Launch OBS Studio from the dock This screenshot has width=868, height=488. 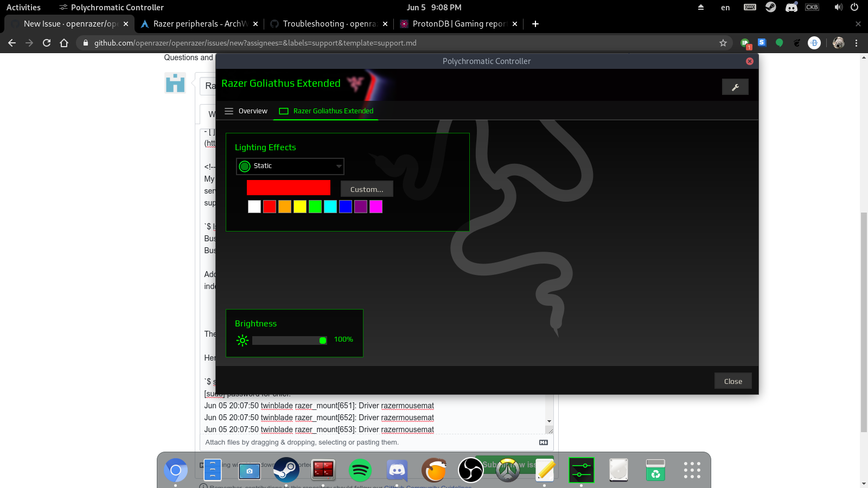click(471, 470)
